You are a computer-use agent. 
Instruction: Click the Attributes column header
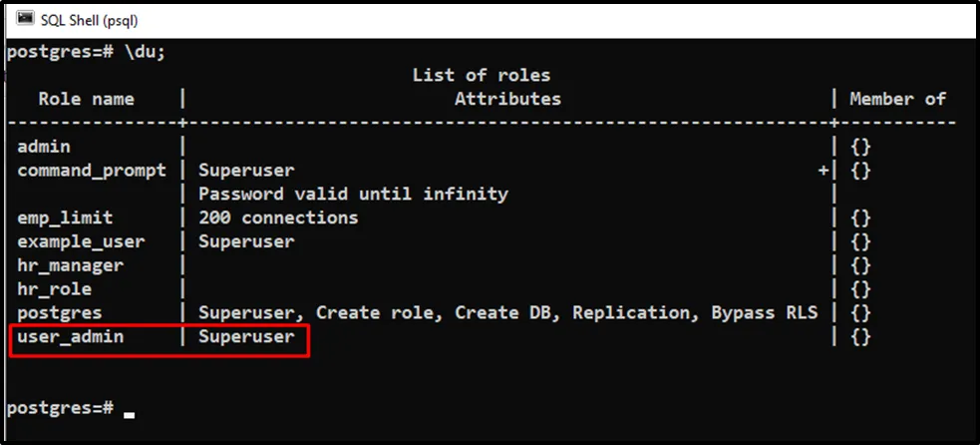[x=507, y=99]
